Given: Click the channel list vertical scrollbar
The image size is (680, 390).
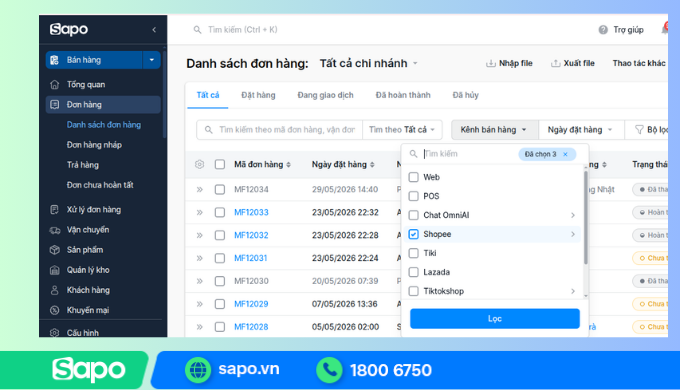Looking at the screenshot, I should (586, 218).
